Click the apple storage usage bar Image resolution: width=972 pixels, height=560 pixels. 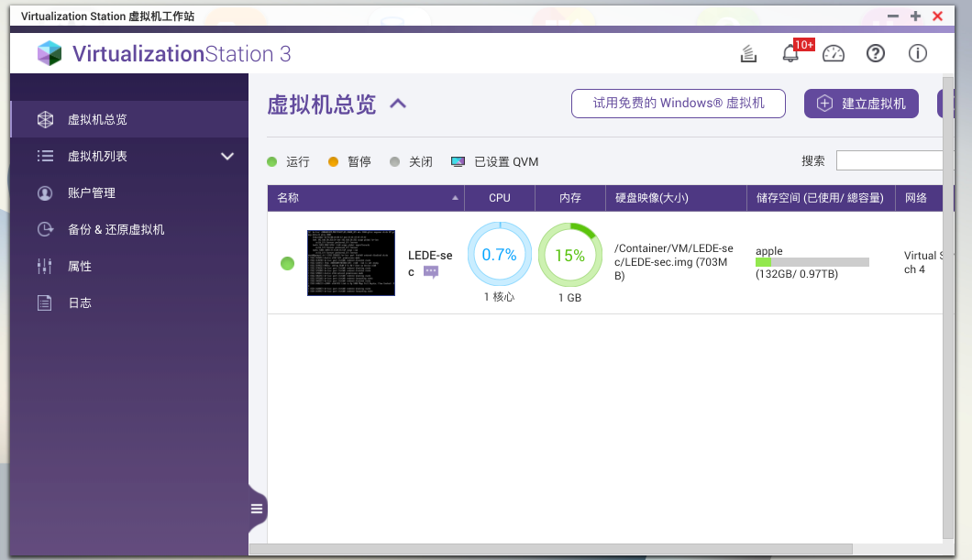pyautogui.click(x=812, y=263)
